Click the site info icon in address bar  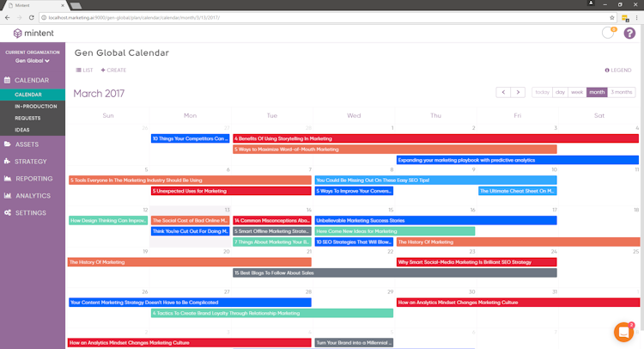click(44, 18)
